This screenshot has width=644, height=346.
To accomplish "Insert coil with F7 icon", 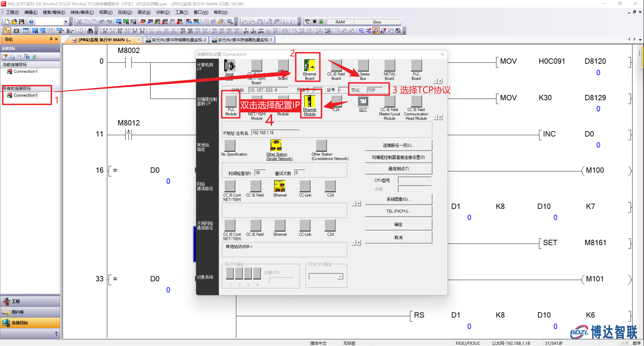I will [135, 31].
